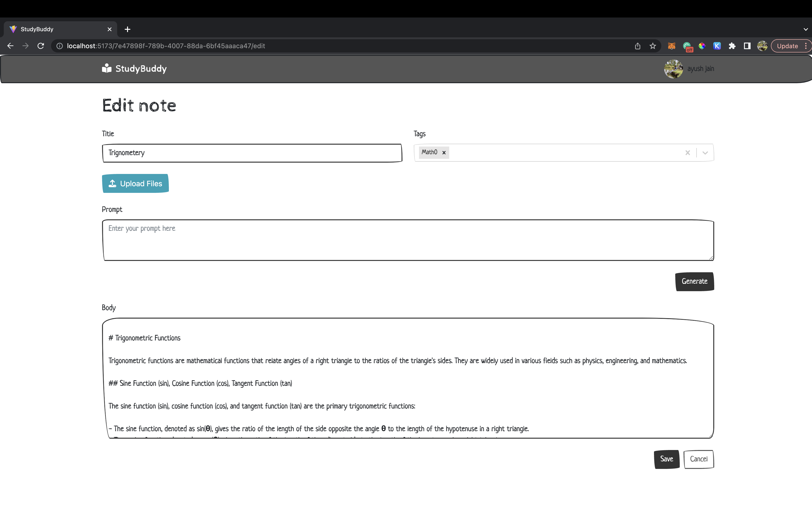Open the Extensions puzzle icon
The width and height of the screenshot is (812, 528).
click(732, 46)
